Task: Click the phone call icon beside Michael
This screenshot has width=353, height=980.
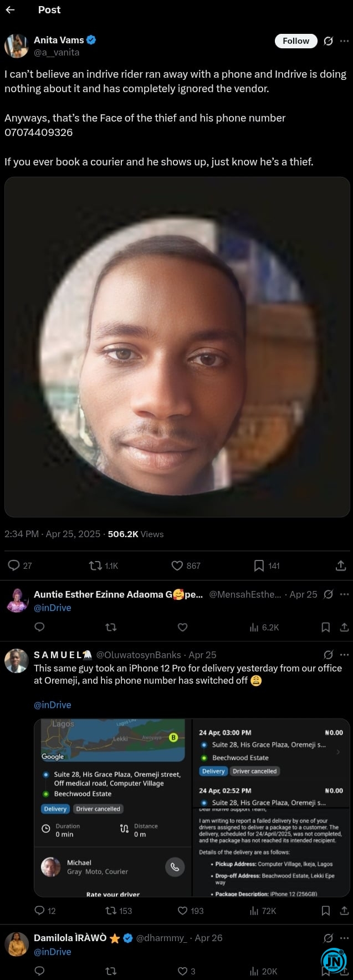Action: coord(175,867)
